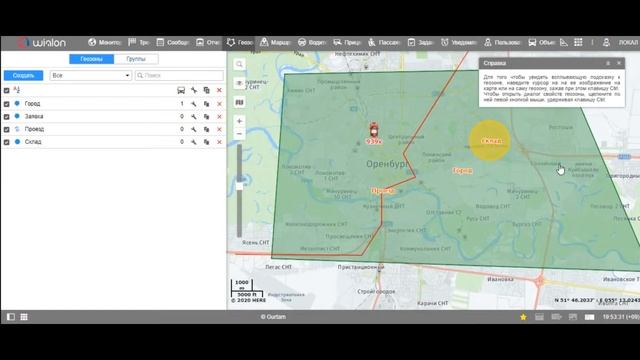
Task: Open the Notifications alarm-clock tab
Action: (458, 42)
